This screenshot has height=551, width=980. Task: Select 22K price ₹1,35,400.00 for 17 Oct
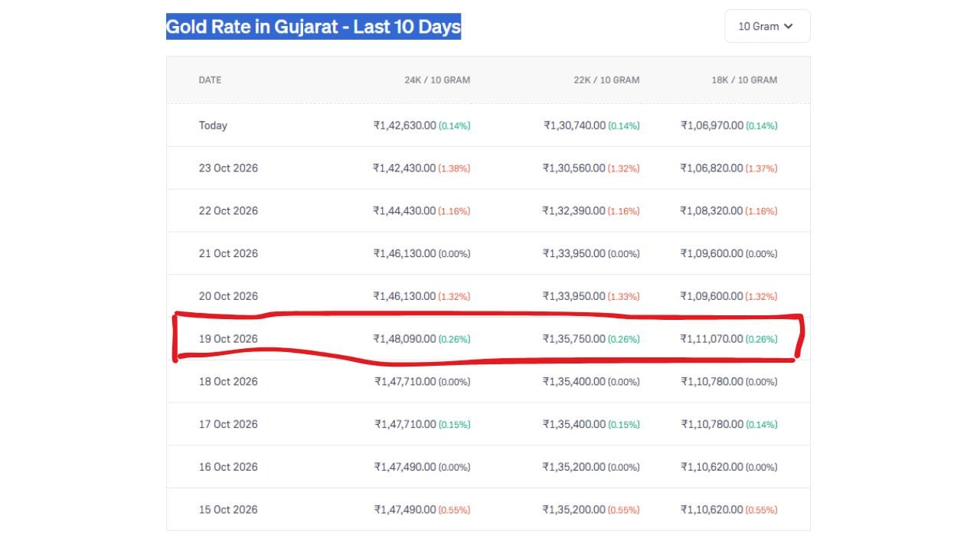574,425
